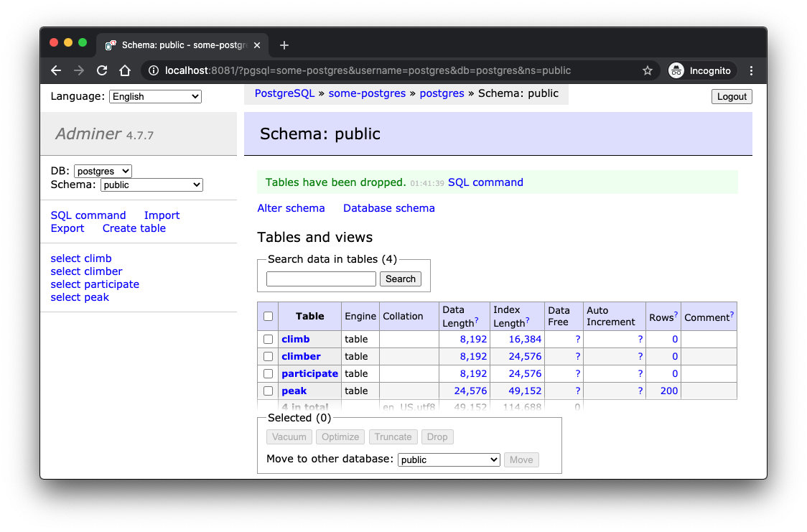Open Chrome three-dot menu

click(752, 70)
